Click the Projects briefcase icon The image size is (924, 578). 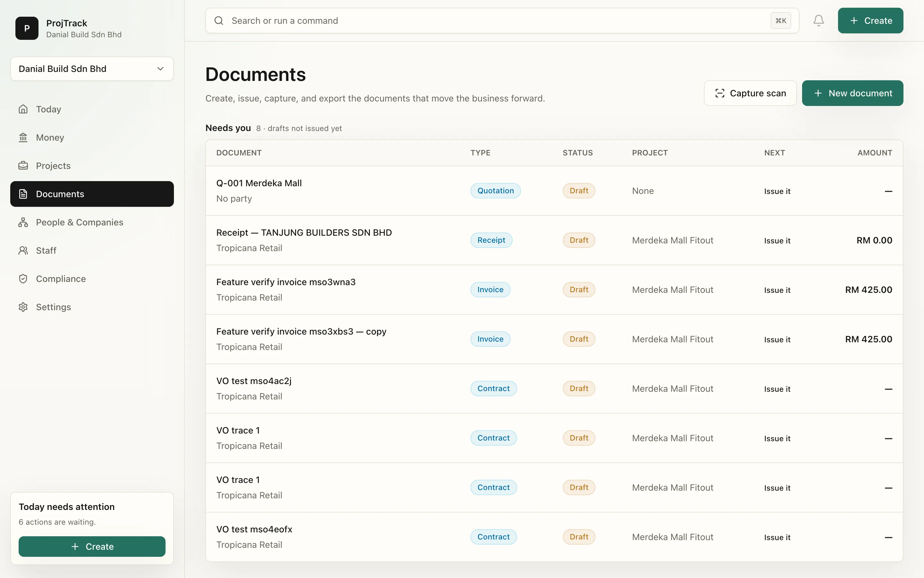23,166
